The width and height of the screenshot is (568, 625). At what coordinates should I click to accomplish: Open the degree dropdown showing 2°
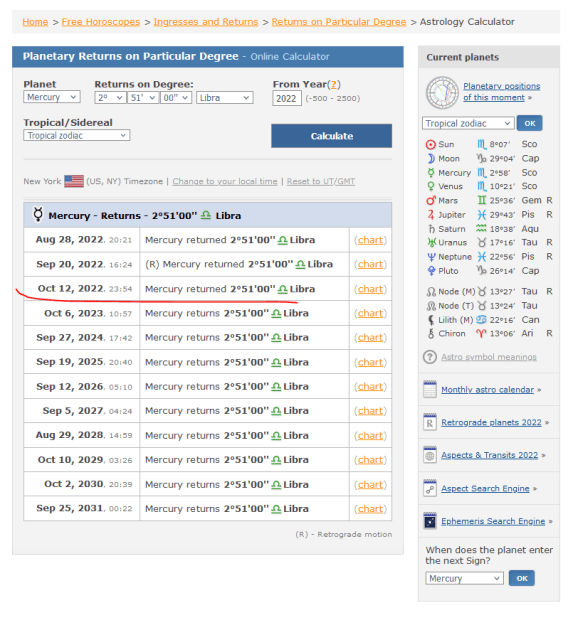coord(110,98)
